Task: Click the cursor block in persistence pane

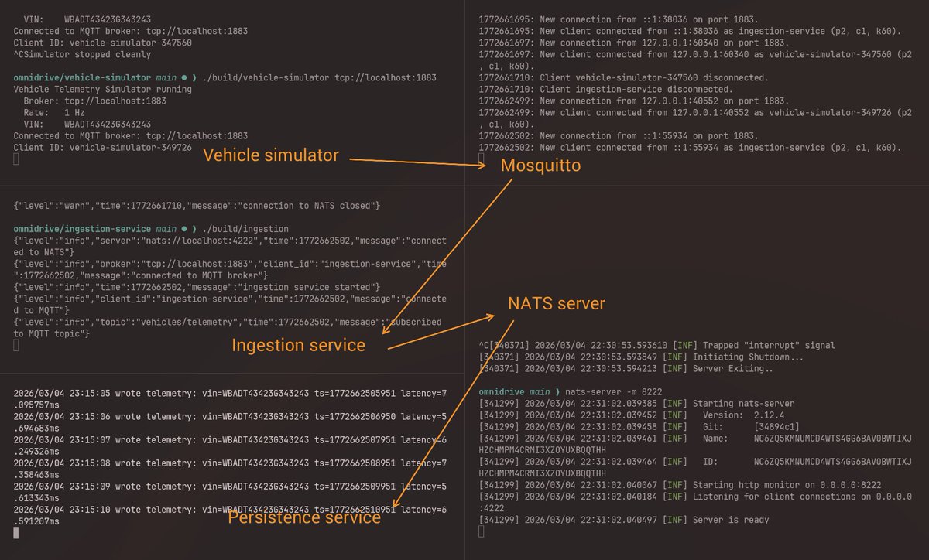Action: [17, 533]
